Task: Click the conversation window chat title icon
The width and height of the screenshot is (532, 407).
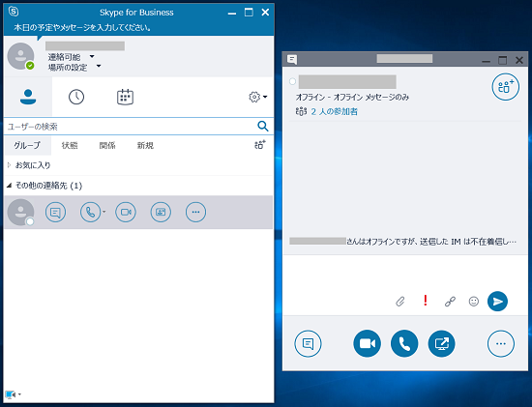Action: (292, 60)
